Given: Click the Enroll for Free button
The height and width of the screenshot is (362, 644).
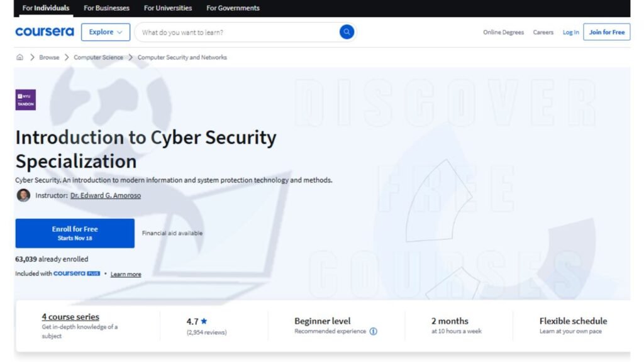Looking at the screenshot, I should tap(75, 233).
